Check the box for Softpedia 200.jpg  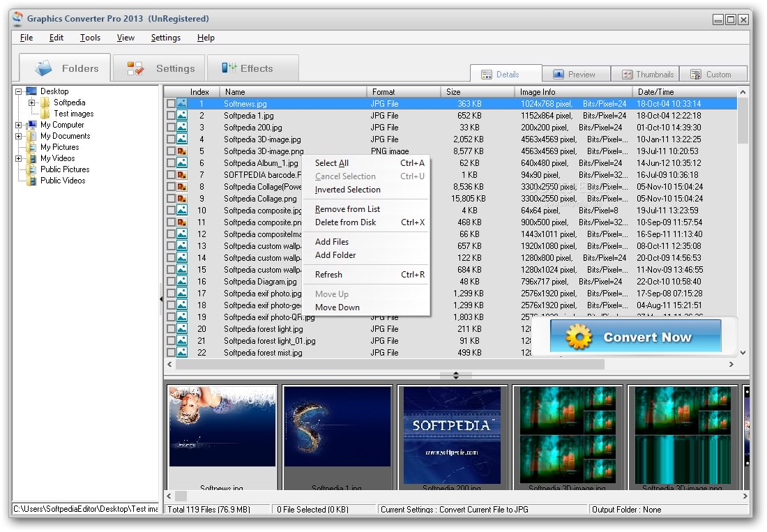(x=171, y=127)
